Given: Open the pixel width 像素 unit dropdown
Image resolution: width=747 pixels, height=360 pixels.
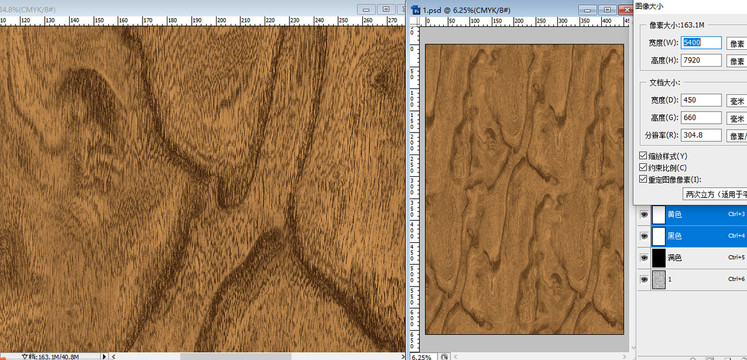Looking at the screenshot, I should 737,43.
